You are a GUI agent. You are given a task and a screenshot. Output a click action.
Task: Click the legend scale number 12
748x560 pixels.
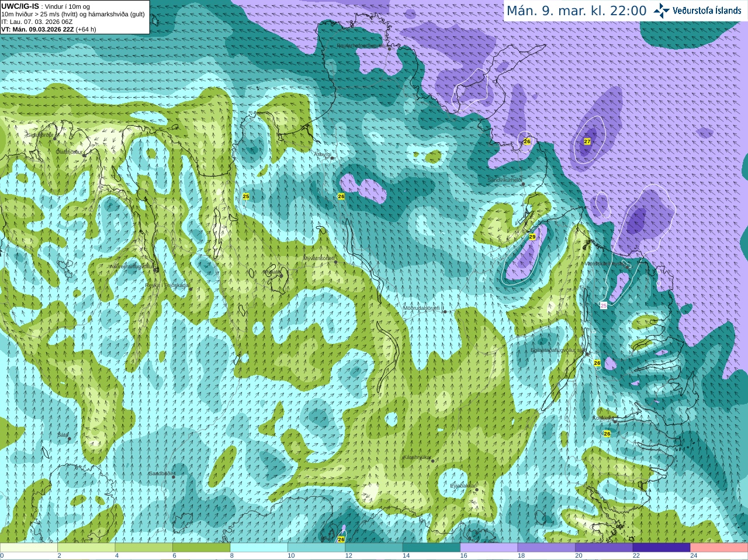pyautogui.click(x=348, y=556)
